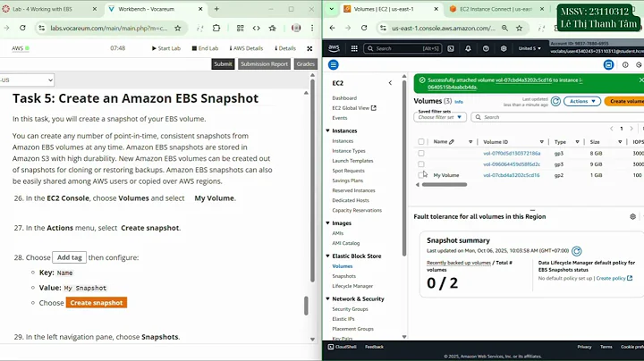Click the AWS logo in the console header
Image resolution: width=644 pixels, height=361 pixels.
pos(334,48)
